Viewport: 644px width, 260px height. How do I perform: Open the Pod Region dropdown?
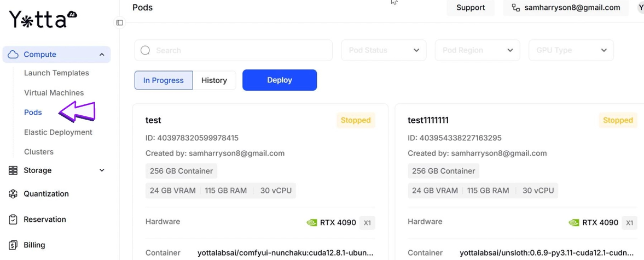(x=477, y=50)
